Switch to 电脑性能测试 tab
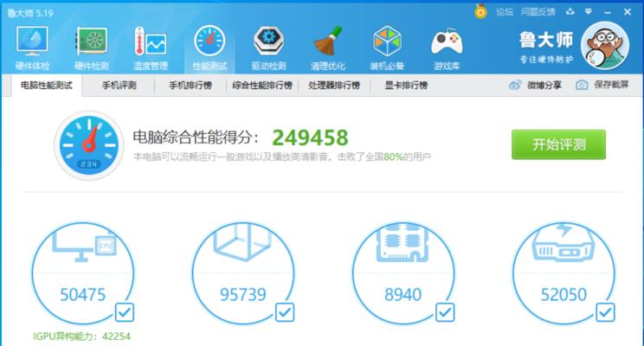Screen dimensions: 644x346 [x=47, y=86]
